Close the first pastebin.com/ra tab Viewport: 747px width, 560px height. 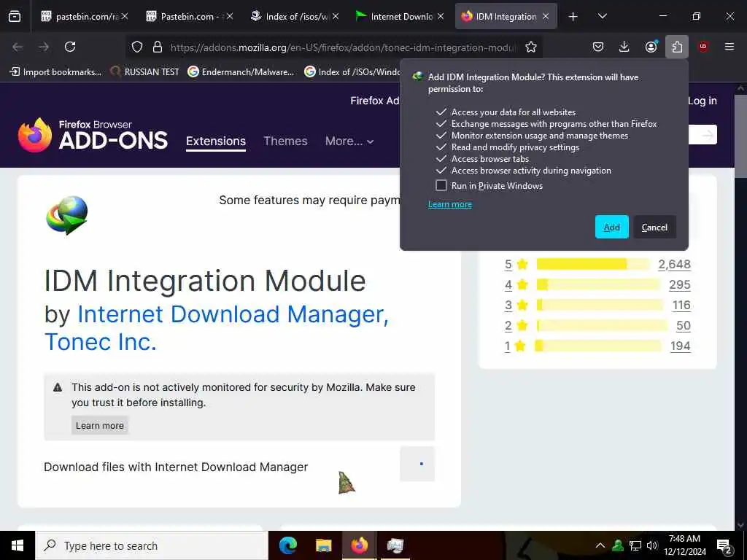[125, 16]
